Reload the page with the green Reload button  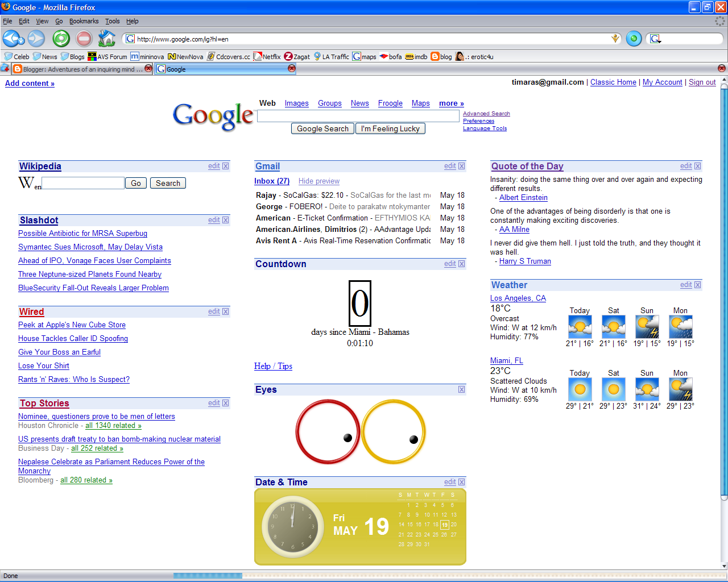click(x=61, y=39)
